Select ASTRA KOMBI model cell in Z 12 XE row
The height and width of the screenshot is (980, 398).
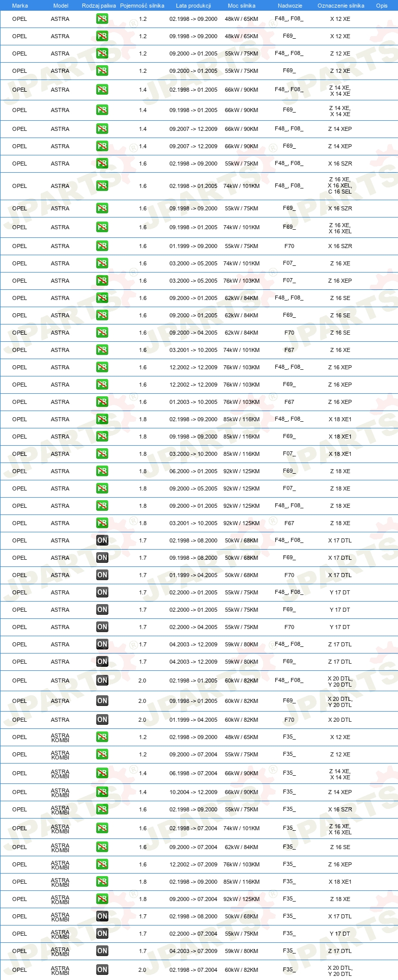tap(60, 754)
